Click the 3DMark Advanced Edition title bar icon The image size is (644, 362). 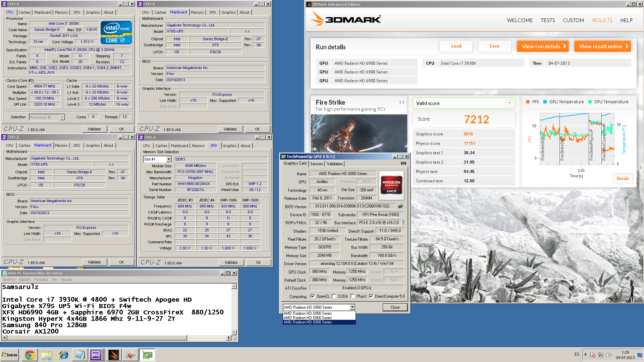coord(308,4)
